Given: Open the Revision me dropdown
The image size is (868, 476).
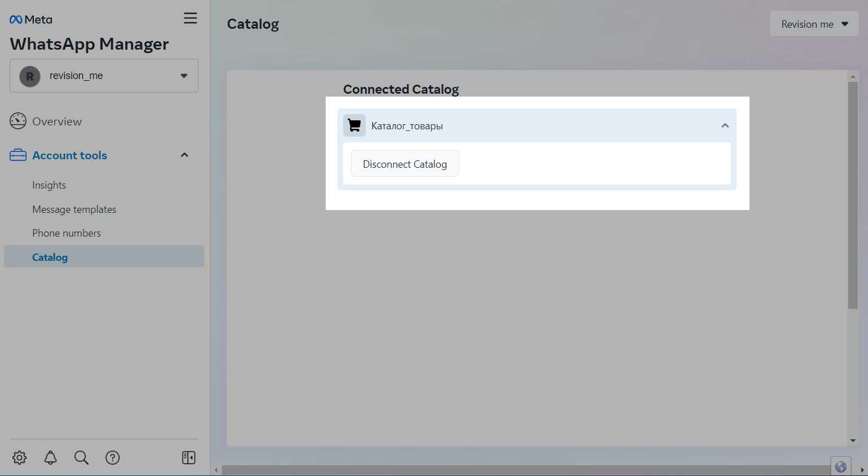Looking at the screenshot, I should (x=814, y=24).
